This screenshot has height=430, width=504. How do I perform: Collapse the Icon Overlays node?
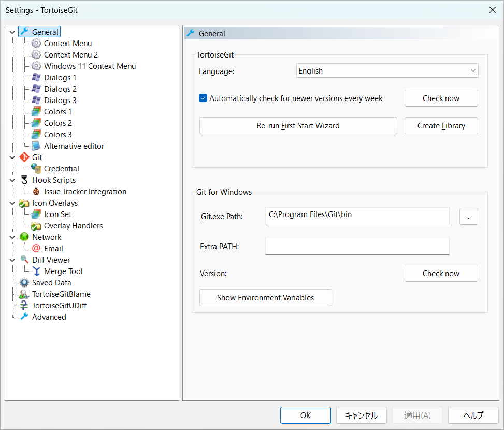(x=12, y=203)
